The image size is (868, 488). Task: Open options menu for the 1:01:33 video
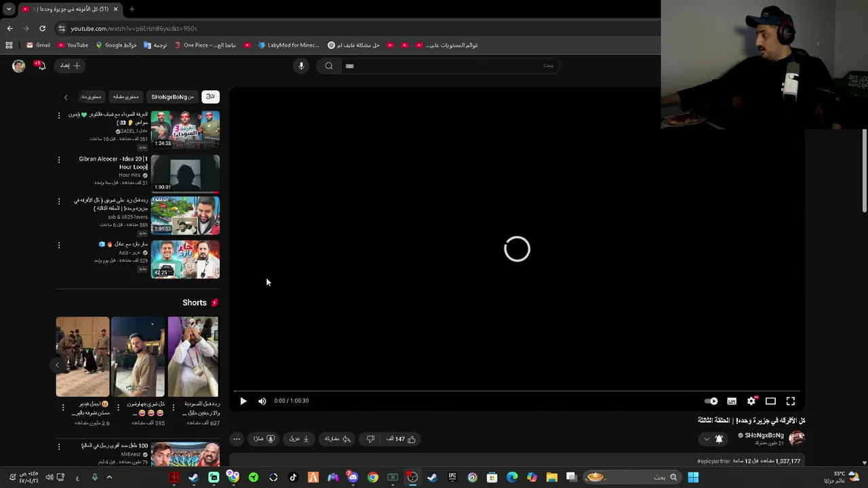click(x=59, y=201)
